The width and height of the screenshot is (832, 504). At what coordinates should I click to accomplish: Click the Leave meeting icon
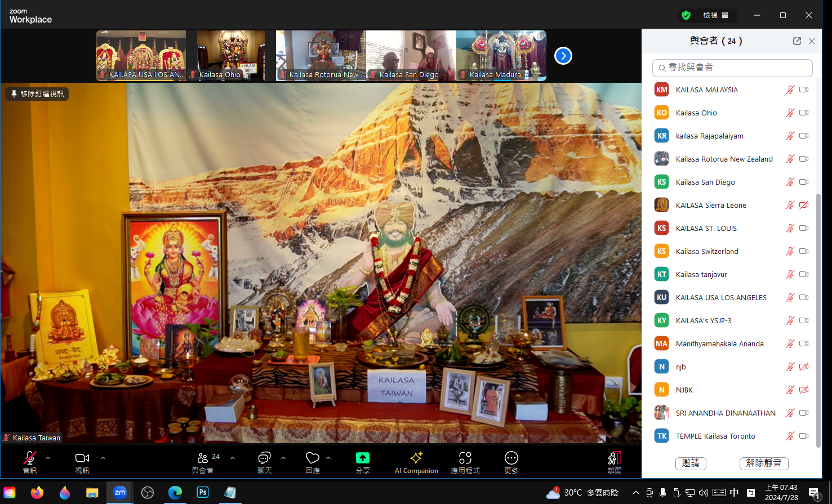(615, 458)
